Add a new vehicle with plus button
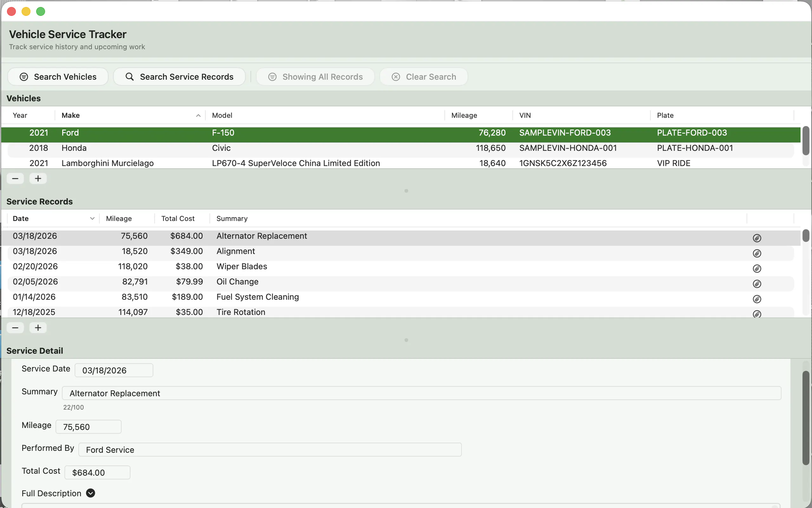The height and width of the screenshot is (508, 812). tap(38, 178)
